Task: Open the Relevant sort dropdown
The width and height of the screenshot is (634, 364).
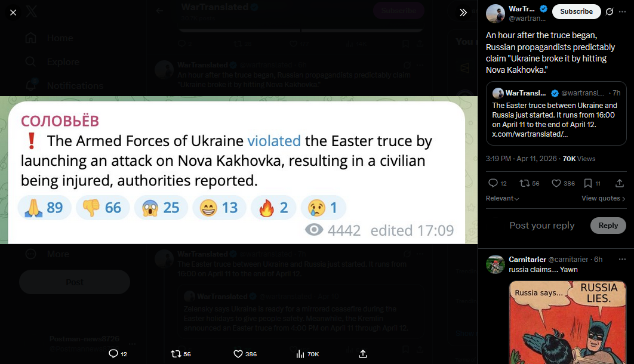Action: [502, 198]
